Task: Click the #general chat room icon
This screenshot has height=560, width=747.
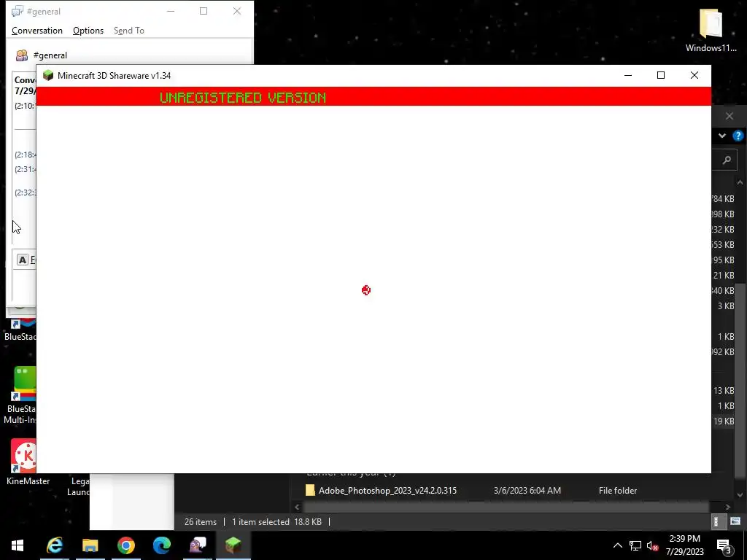Action: click(22, 55)
